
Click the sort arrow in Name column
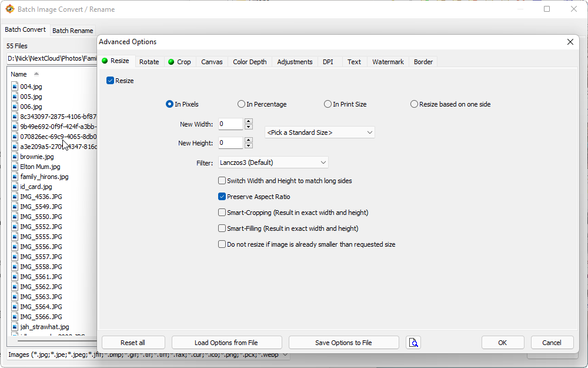(x=36, y=74)
